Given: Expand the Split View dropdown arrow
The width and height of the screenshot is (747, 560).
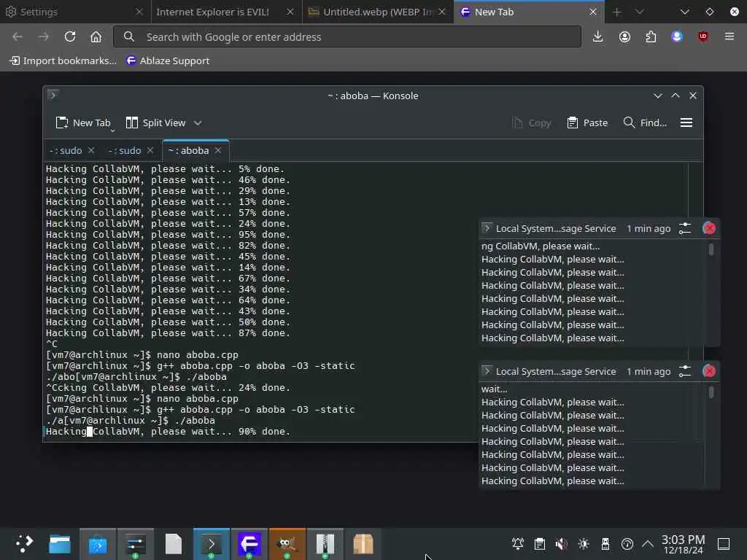Looking at the screenshot, I should [x=198, y=122].
